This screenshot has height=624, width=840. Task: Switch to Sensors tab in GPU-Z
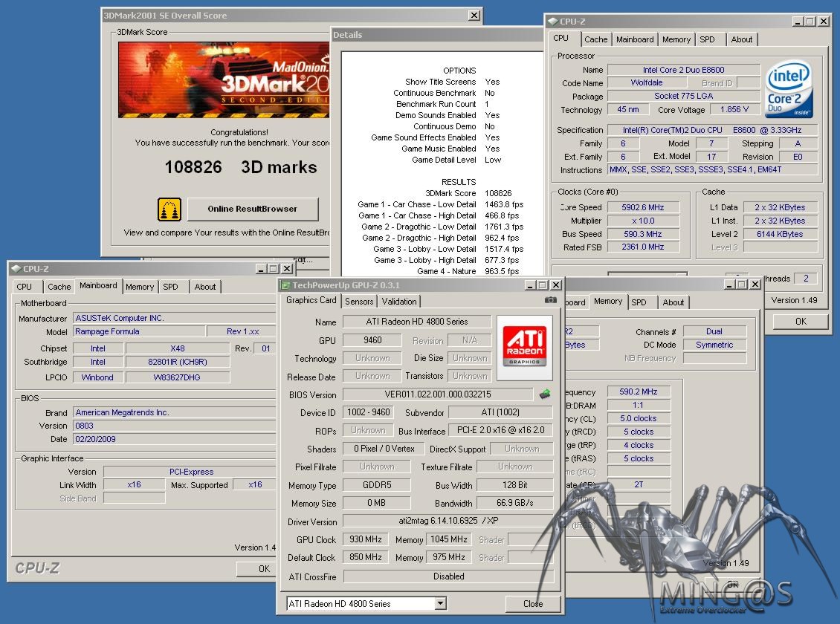[359, 302]
